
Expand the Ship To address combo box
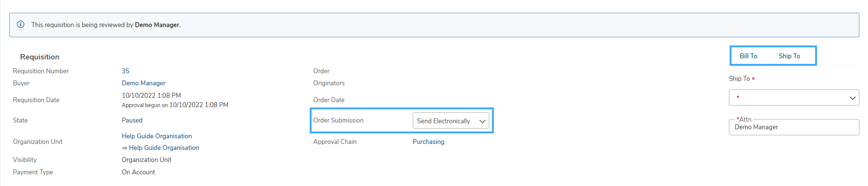[x=794, y=98]
